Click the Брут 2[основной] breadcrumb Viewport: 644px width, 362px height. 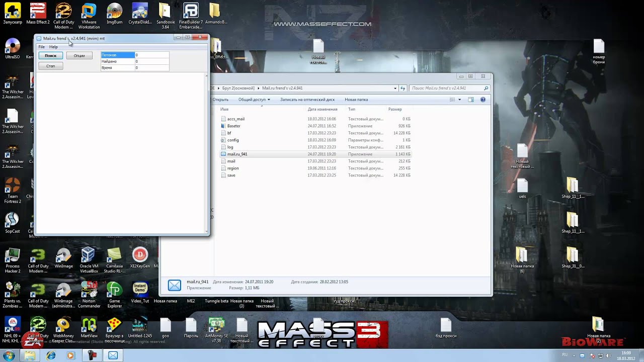(238, 88)
